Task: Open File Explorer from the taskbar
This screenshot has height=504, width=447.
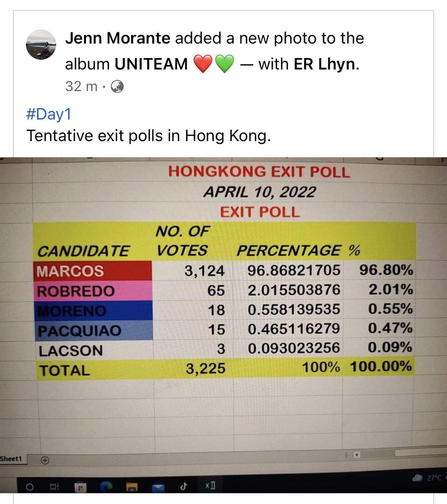Action: (132, 487)
